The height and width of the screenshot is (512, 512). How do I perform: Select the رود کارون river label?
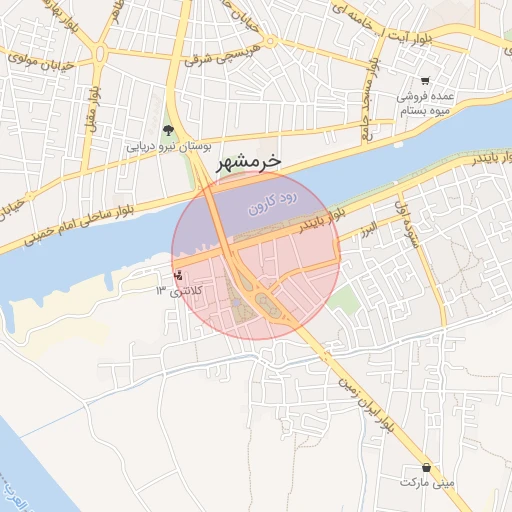[x=272, y=204]
